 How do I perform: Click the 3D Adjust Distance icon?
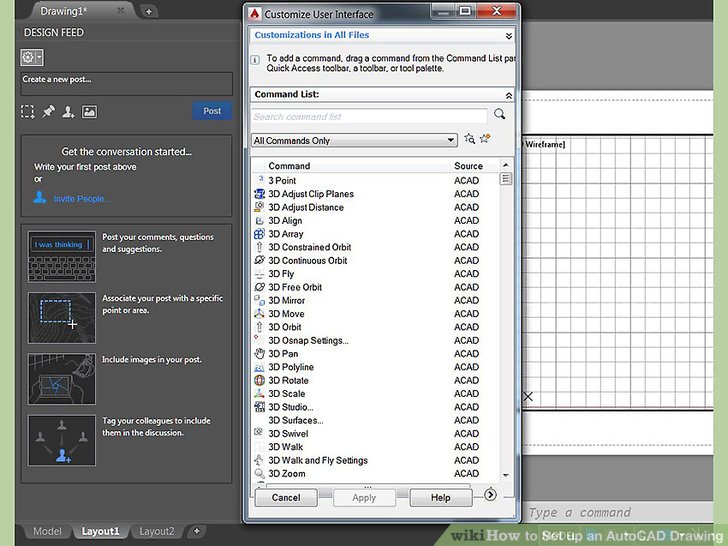[x=260, y=207]
